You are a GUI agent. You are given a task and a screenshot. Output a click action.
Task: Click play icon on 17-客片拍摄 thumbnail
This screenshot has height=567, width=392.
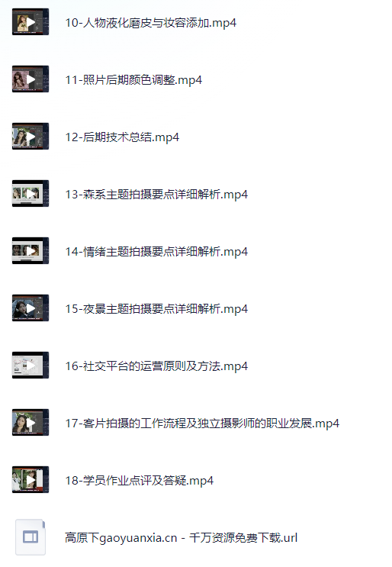coord(31,422)
